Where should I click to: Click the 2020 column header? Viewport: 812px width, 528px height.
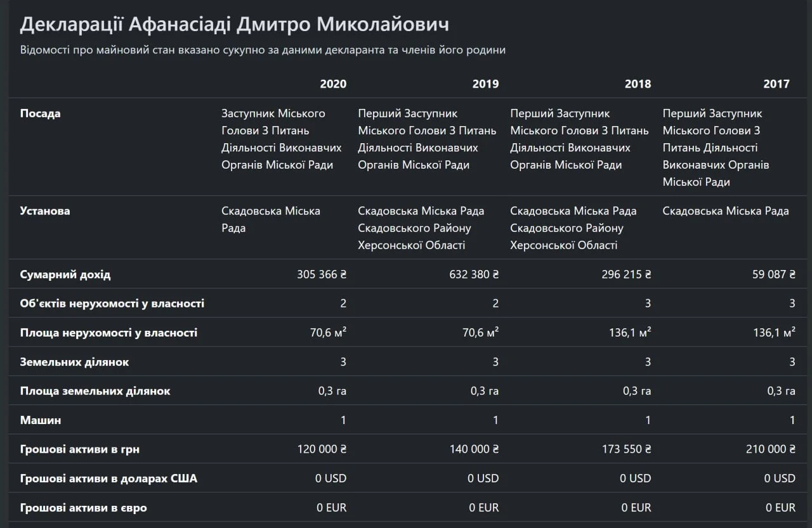click(x=333, y=84)
